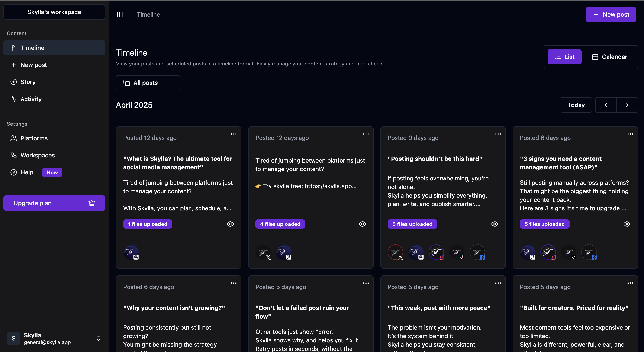644x352 pixels.
Task: Switch to the Calendar view tab
Action: (x=609, y=57)
